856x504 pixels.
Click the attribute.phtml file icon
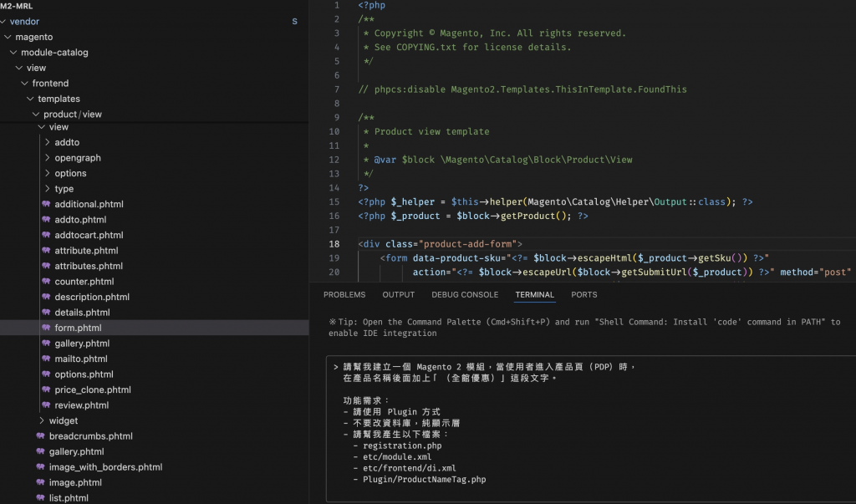tap(47, 250)
